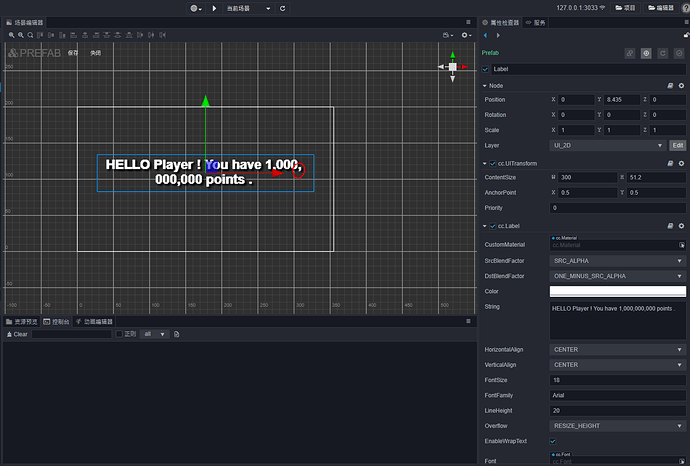Viewport: 690px width, 466px height.
Task: Refresh the preview with the reload icon
Action: coord(283,8)
